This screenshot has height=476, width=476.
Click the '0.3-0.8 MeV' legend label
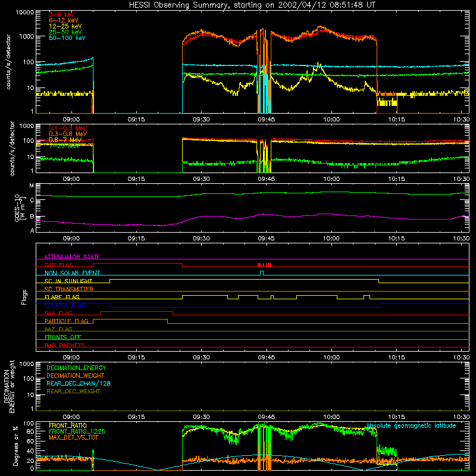pos(68,134)
